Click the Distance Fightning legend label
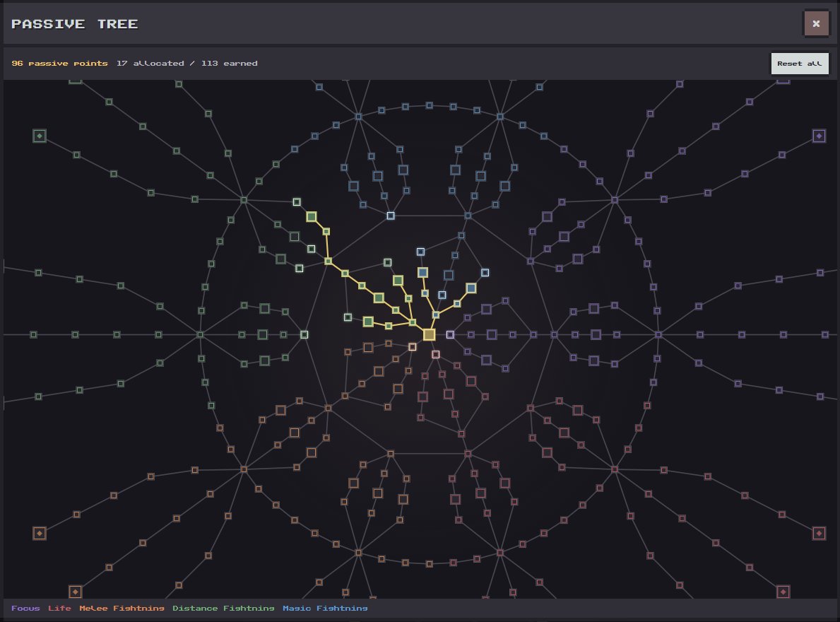 click(x=223, y=608)
